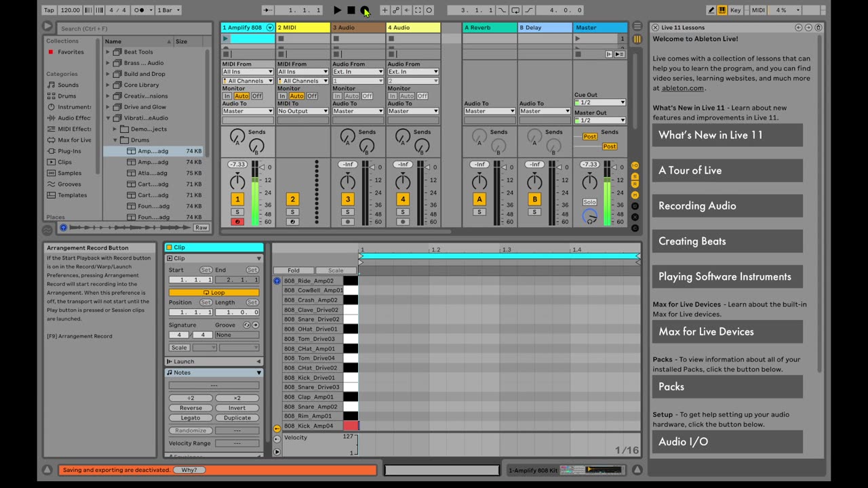Collapse the Drums folder in browser
Viewport: 868px width, 488px height.
point(115,140)
